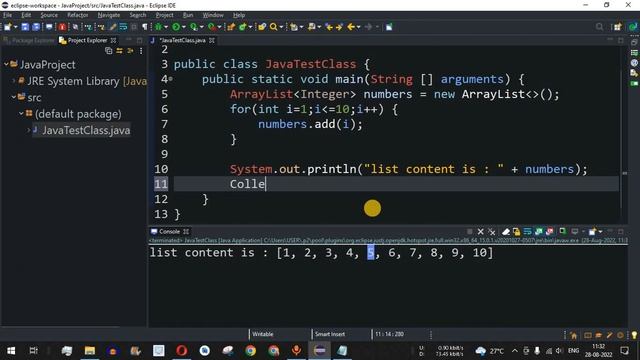Click the Open Type icon
Image resolution: width=640 pixels, height=360 pixels.
point(262,27)
